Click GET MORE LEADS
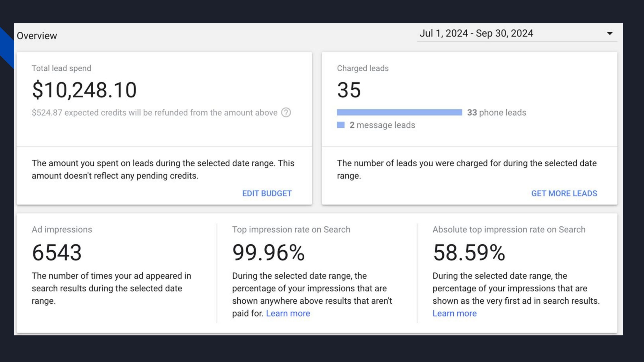 point(564,193)
